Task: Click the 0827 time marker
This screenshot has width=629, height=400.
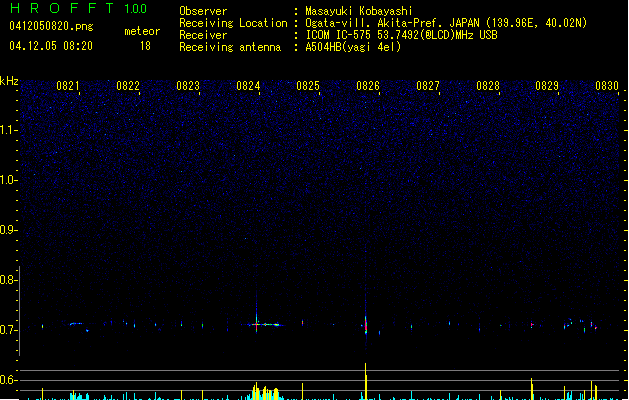Action: [x=428, y=86]
